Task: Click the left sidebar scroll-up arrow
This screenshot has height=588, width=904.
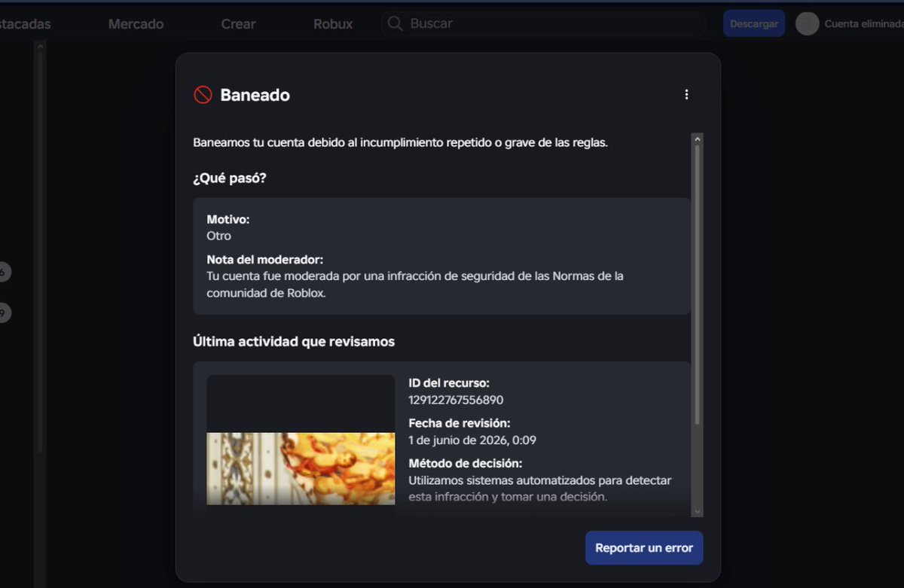Action: 40,47
